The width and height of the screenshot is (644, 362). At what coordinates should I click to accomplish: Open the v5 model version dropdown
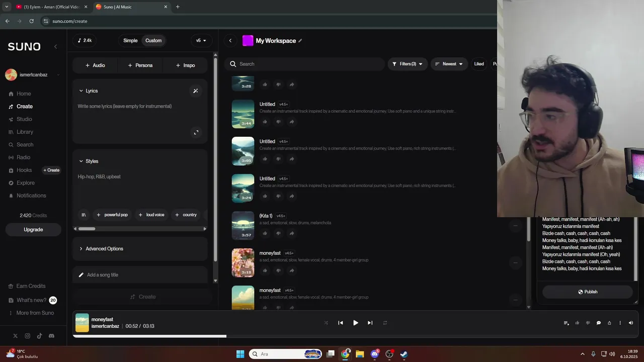(201, 41)
